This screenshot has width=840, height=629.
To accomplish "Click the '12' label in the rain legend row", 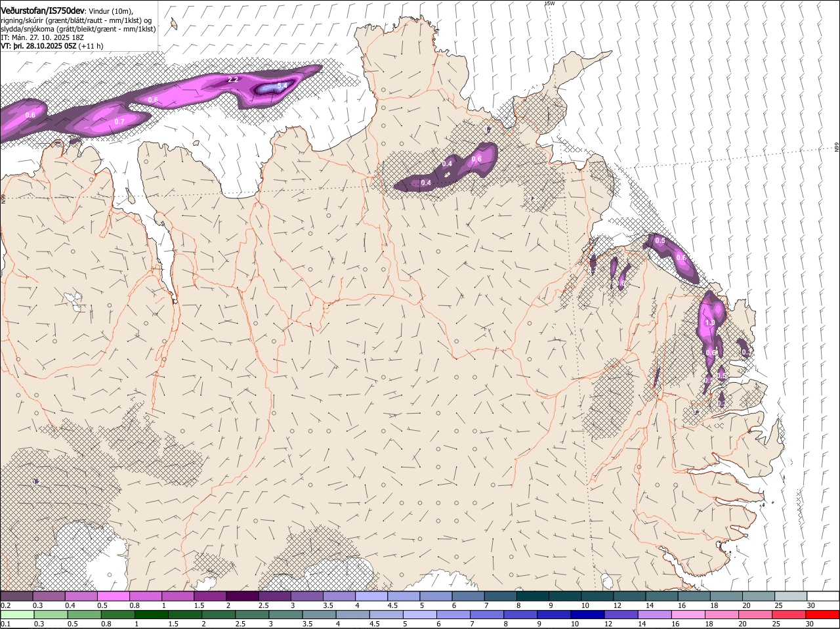I will [x=608, y=624].
